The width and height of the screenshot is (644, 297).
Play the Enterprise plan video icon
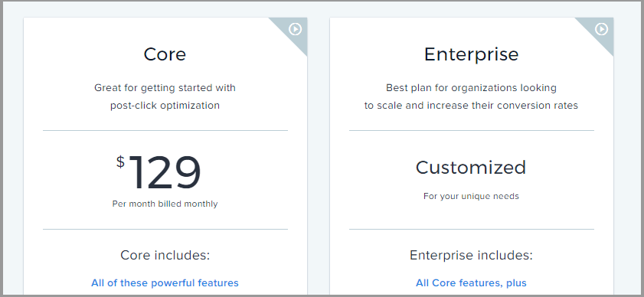601,29
